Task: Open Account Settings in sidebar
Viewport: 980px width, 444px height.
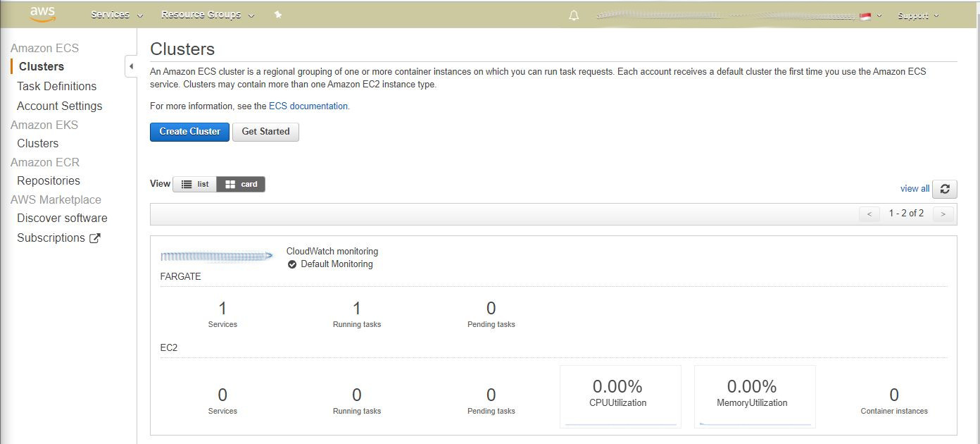Action: tap(60, 106)
